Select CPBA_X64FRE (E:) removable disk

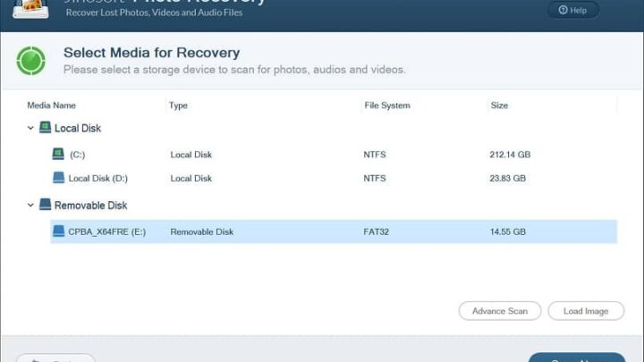click(334, 232)
